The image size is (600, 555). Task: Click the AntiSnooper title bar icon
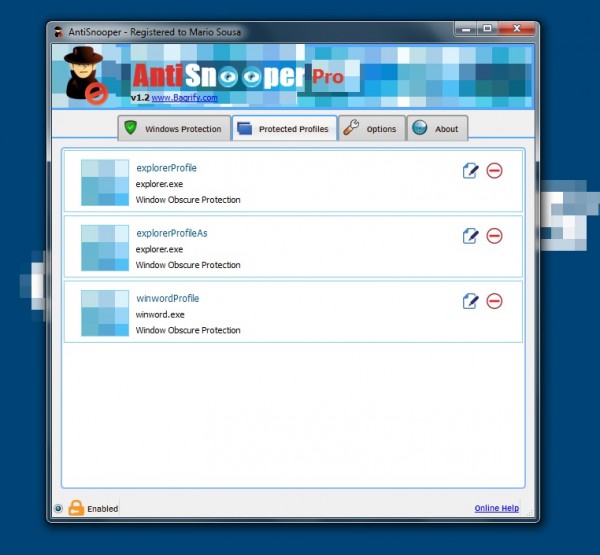tap(58, 32)
